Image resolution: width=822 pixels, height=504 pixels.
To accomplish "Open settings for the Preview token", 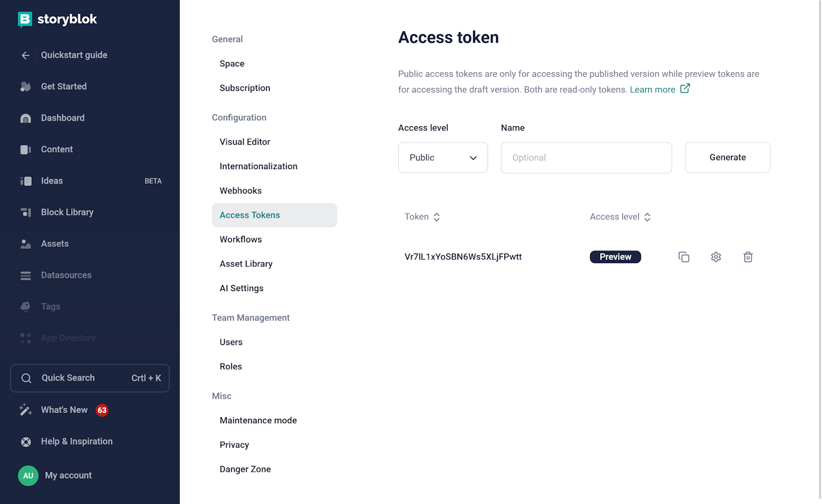I will [x=716, y=256].
